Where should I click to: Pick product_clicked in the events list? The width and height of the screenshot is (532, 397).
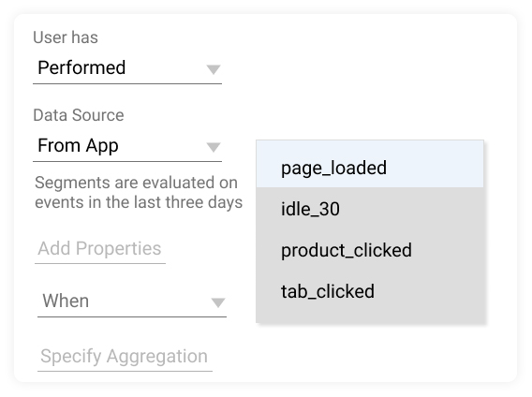(x=370, y=250)
